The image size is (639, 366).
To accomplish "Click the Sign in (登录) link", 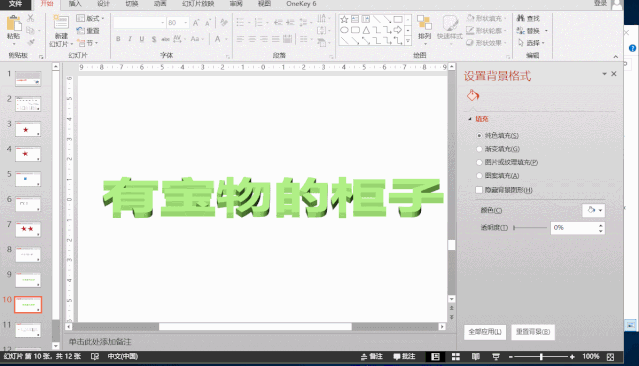I will click(x=600, y=3).
